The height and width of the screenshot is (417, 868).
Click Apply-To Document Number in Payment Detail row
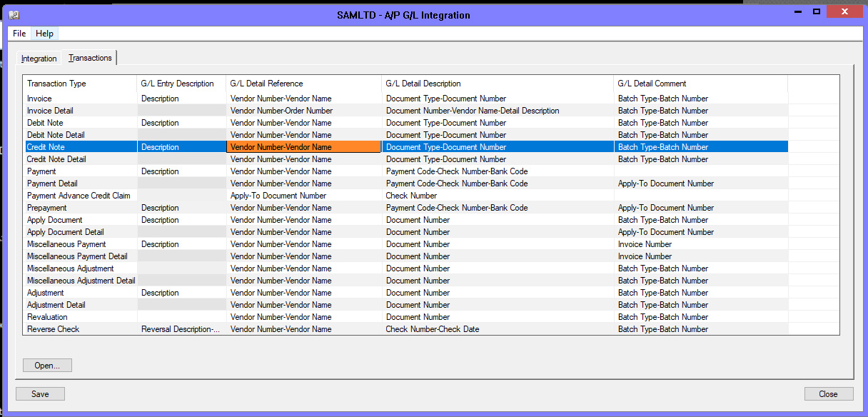[700, 184]
